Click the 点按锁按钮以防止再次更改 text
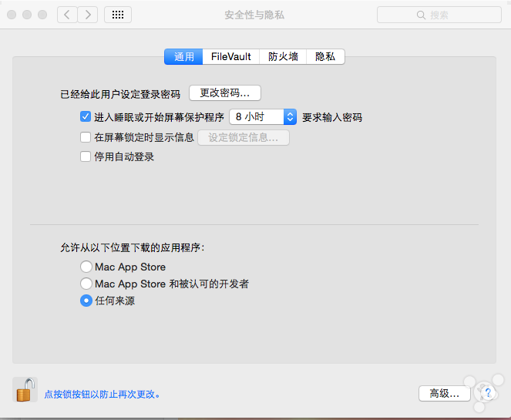This screenshot has width=511, height=420. (102, 395)
